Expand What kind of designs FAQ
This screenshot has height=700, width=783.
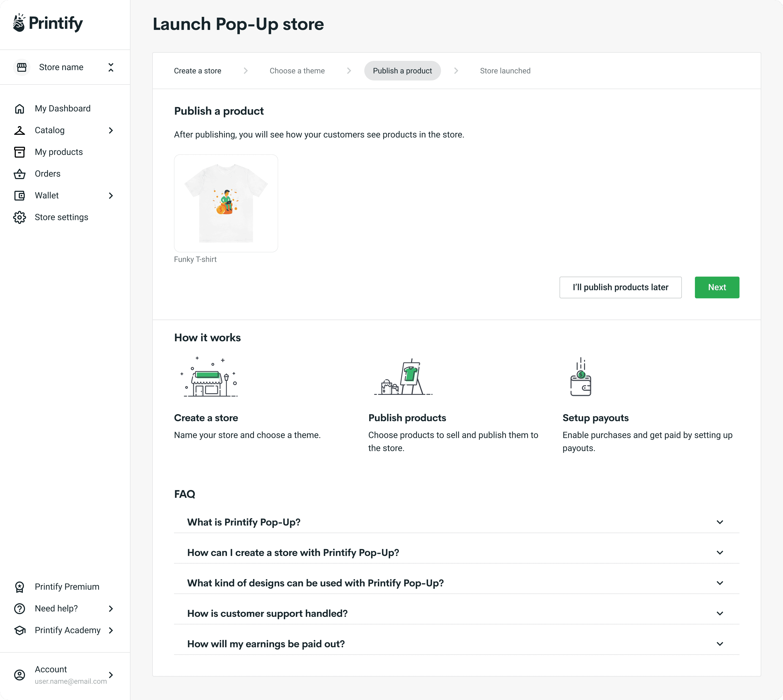457,583
